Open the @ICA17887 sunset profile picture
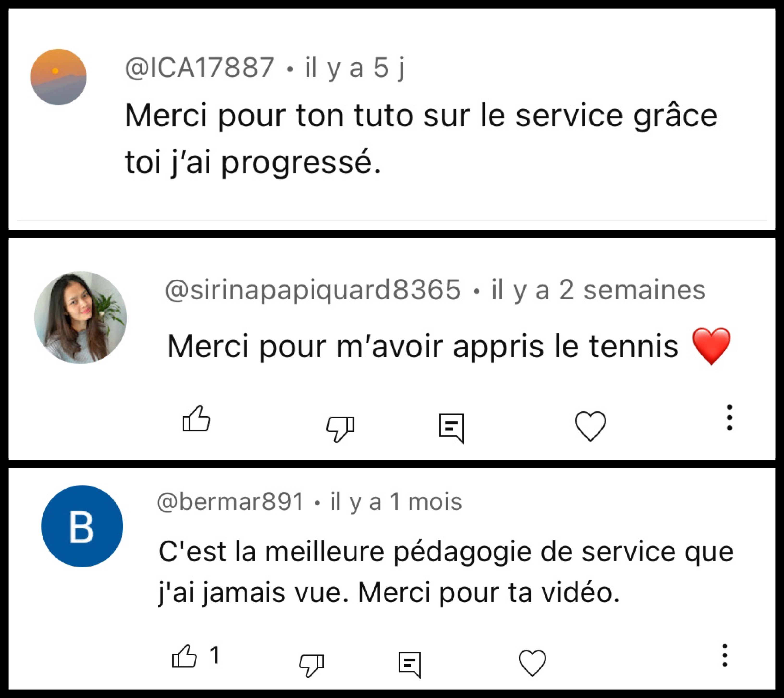The height and width of the screenshot is (698, 784). (x=58, y=77)
